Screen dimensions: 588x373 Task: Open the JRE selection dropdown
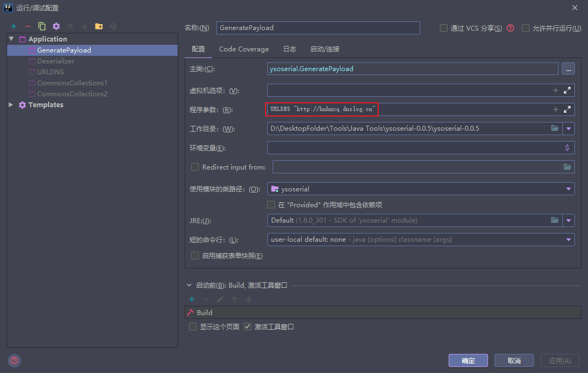(567, 219)
